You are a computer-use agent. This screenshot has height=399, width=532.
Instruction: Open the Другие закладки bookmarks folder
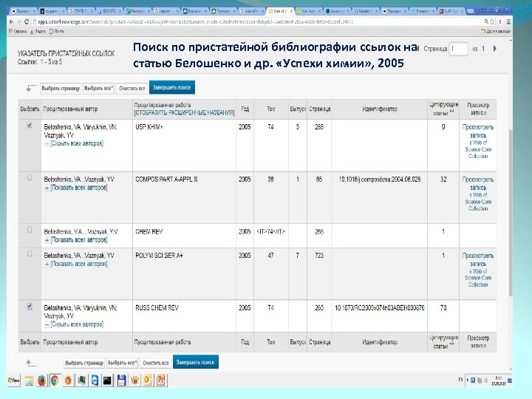(x=495, y=31)
